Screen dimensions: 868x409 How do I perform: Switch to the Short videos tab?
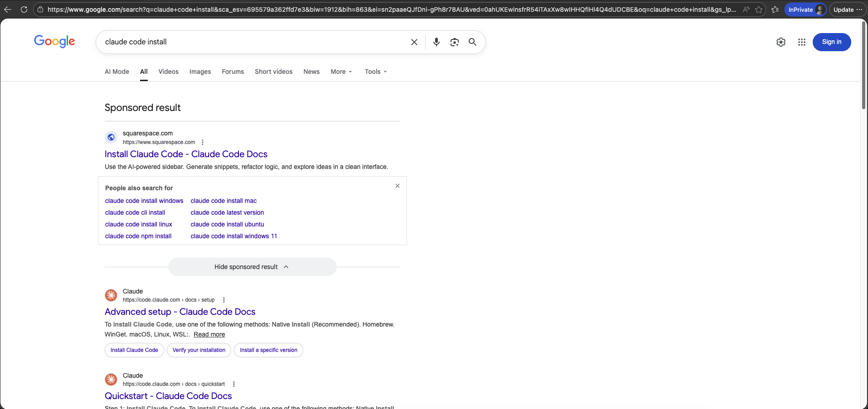click(x=274, y=72)
